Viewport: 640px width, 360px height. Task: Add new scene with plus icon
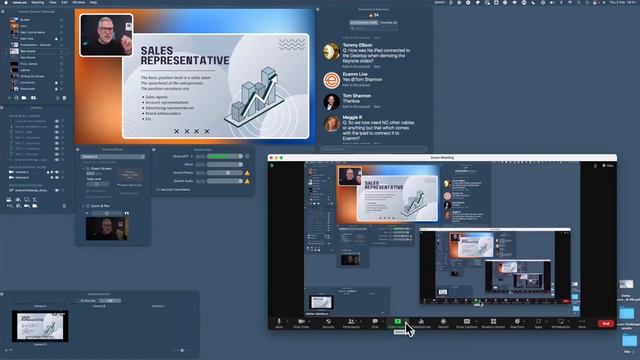click(9, 98)
